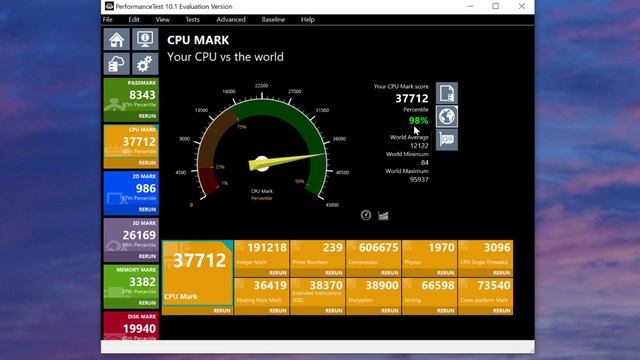
Task: Click the Integer Math 191218 score
Action: (x=267, y=247)
